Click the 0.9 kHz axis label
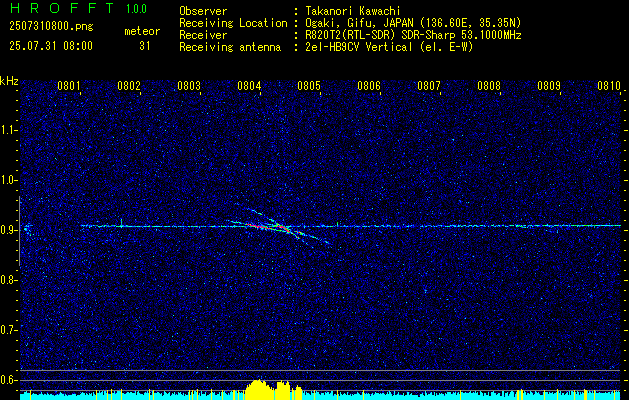This screenshot has width=629, height=400. pos(8,230)
